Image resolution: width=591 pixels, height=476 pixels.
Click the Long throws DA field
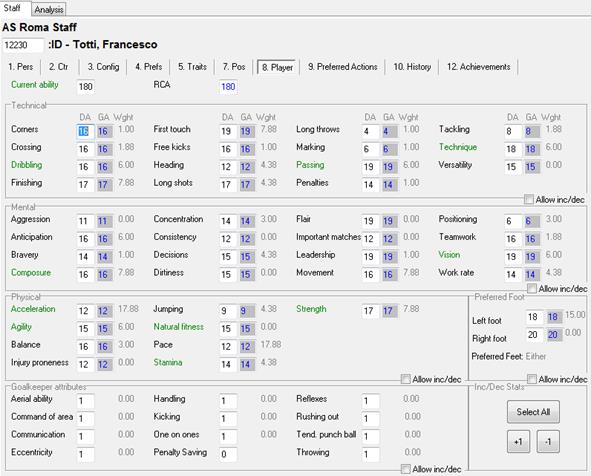[371, 132]
